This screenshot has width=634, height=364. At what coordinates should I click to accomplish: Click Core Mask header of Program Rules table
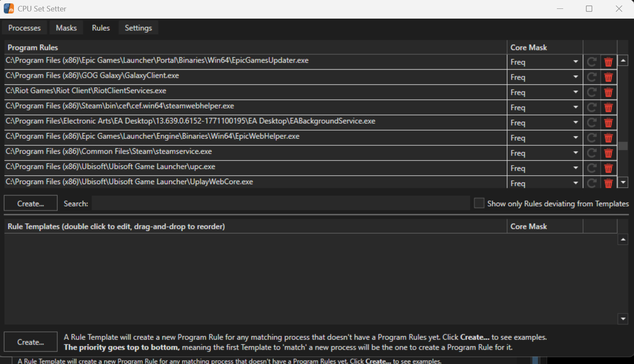tap(545, 48)
